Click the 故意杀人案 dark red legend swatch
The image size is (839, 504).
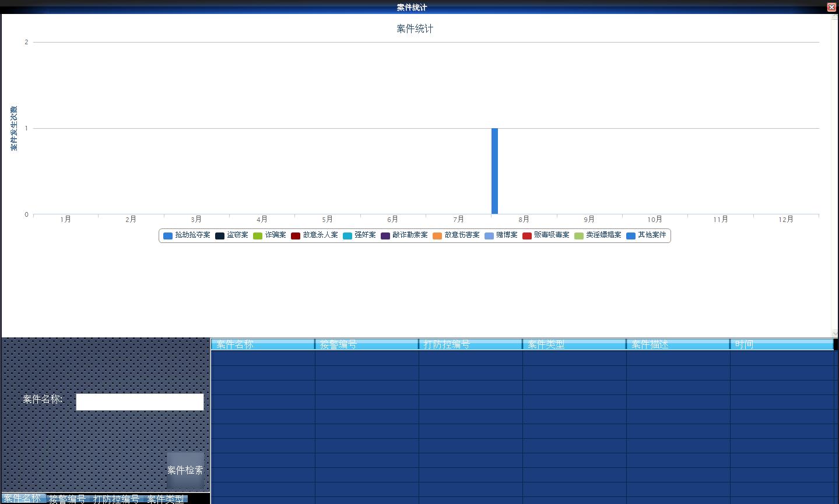pyautogui.click(x=296, y=236)
